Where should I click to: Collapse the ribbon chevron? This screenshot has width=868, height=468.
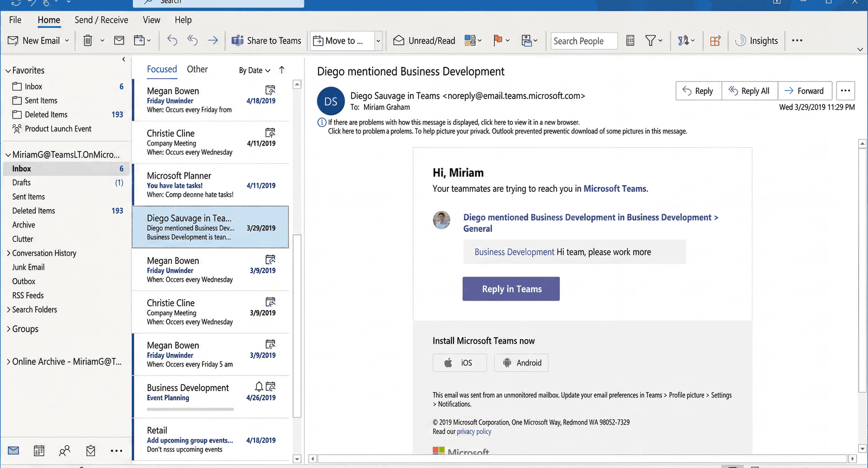click(x=860, y=49)
